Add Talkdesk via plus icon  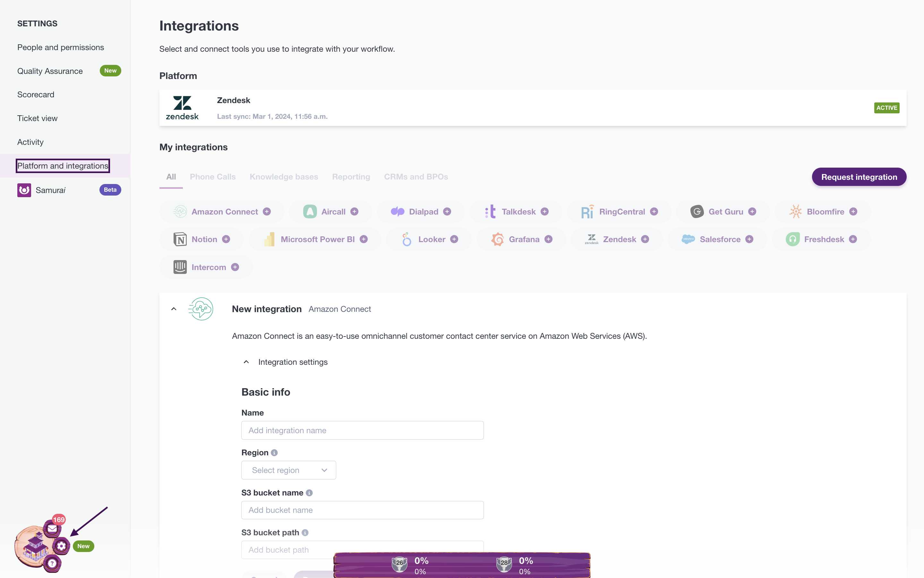[545, 211]
